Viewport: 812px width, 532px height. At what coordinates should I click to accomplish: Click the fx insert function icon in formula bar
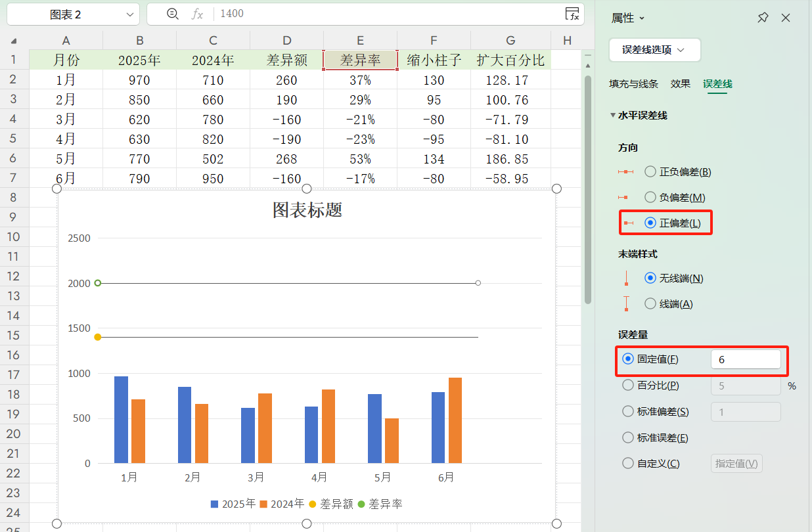tap(196, 14)
